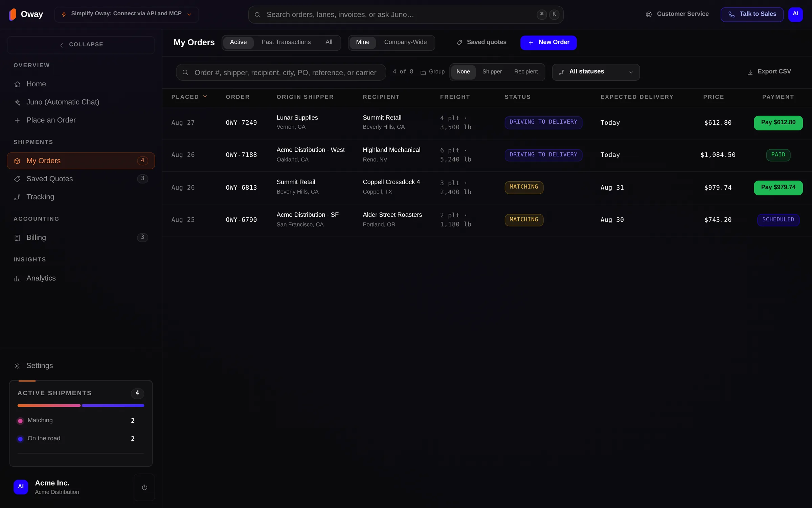This screenshot has height=508, width=812.
Task: Click the Pay $979.74 button
Action: point(778,188)
